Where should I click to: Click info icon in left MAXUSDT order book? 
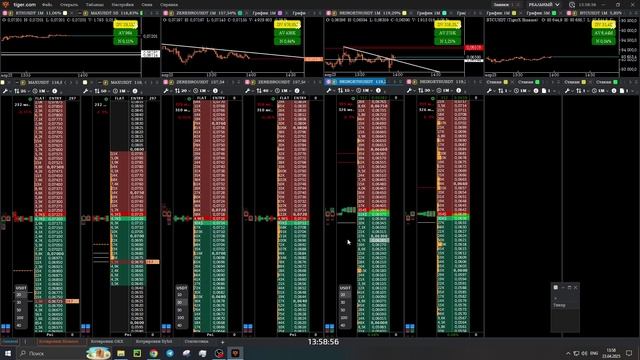pyautogui.click(x=55, y=91)
